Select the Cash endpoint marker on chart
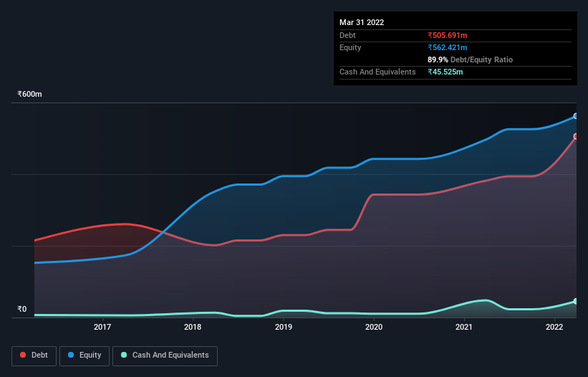Viewport: 588px width, 377px height. [x=576, y=301]
